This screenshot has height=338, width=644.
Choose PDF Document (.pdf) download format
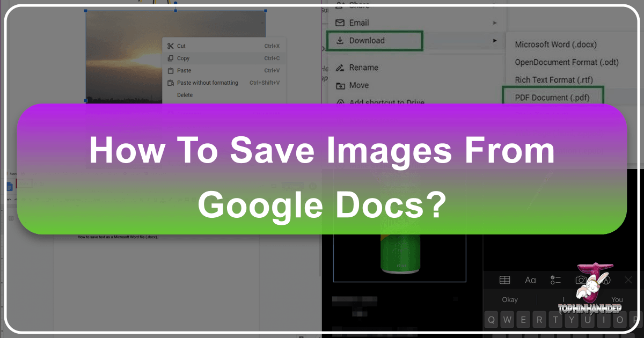point(553,97)
